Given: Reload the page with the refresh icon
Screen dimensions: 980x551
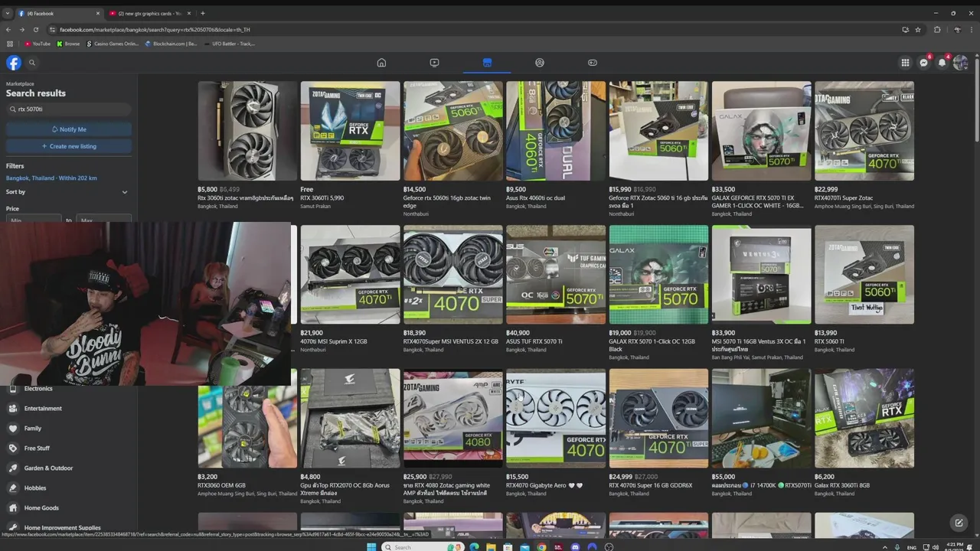Looking at the screenshot, I should click(x=35, y=30).
